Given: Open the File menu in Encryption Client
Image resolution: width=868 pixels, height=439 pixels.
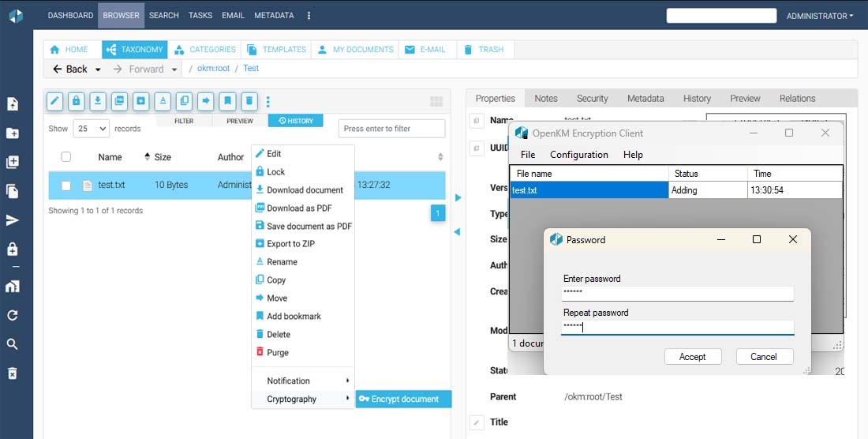Looking at the screenshot, I should 528,155.
